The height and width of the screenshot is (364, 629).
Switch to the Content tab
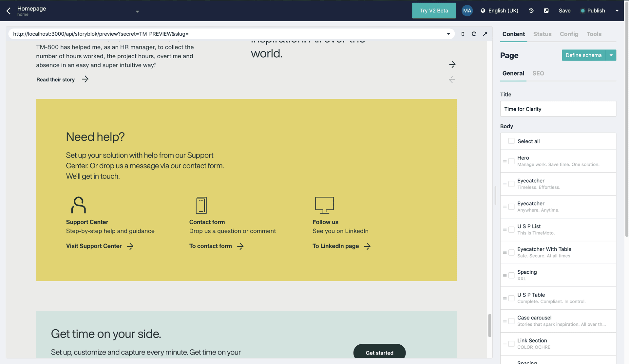pyautogui.click(x=513, y=34)
